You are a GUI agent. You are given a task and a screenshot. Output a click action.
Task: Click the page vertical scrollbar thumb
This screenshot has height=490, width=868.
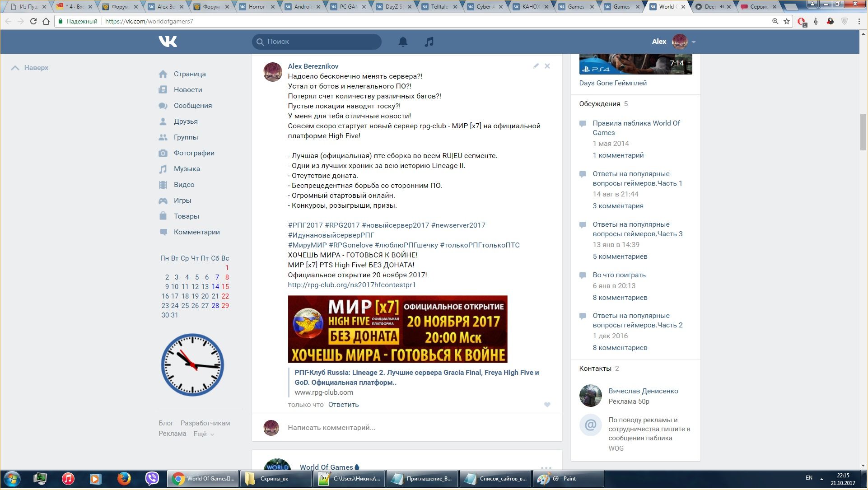(863, 132)
